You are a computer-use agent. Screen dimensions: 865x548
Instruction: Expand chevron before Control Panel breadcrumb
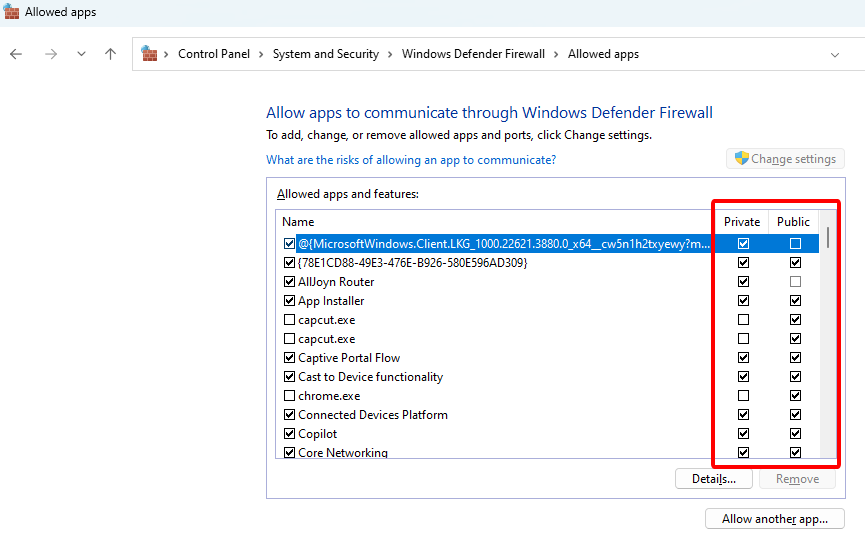pos(166,54)
